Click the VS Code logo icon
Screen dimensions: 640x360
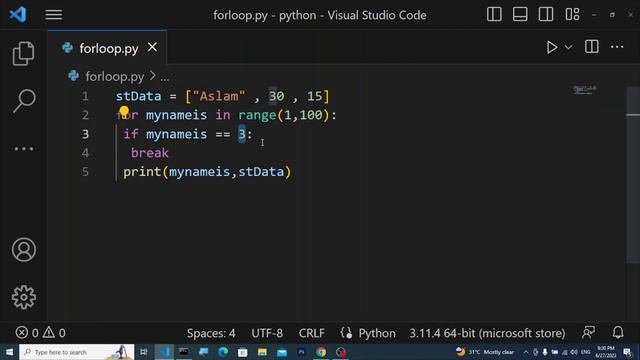click(x=18, y=15)
